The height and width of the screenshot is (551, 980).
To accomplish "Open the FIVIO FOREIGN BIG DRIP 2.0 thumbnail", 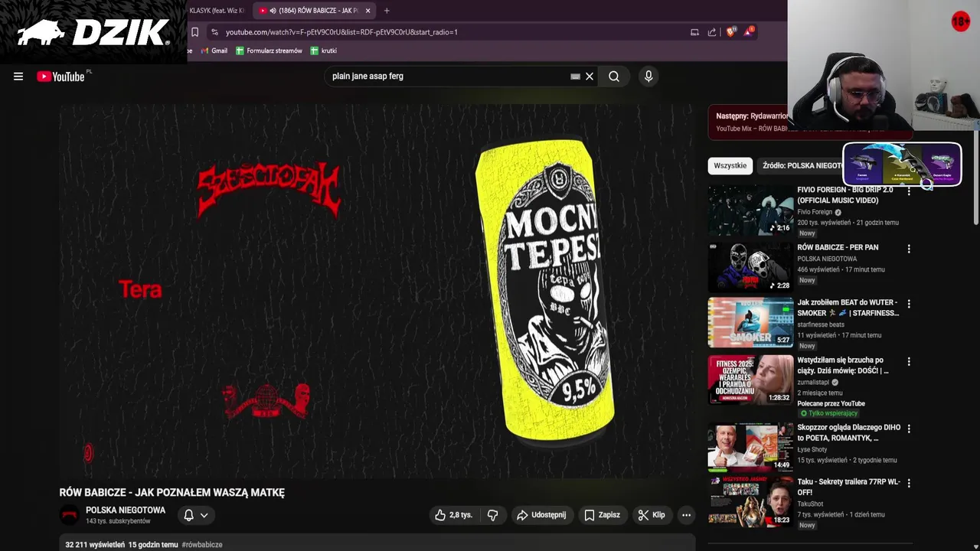I will (750, 210).
